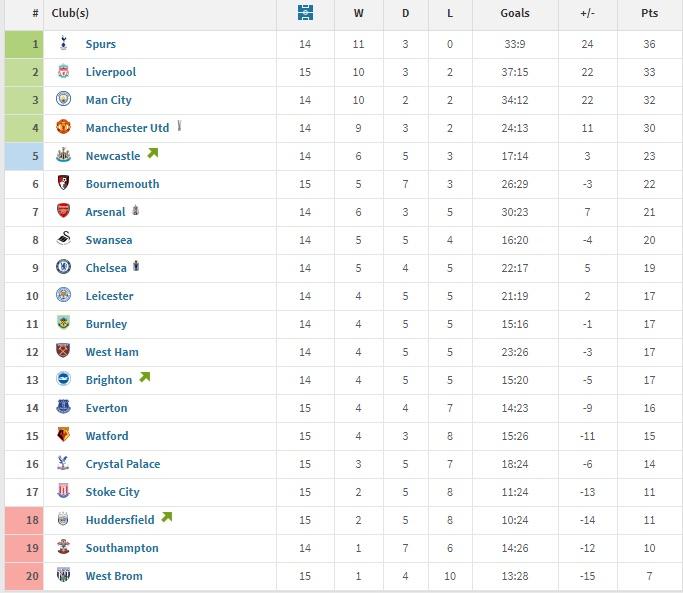Click the Swansea swan logo

[64, 238]
